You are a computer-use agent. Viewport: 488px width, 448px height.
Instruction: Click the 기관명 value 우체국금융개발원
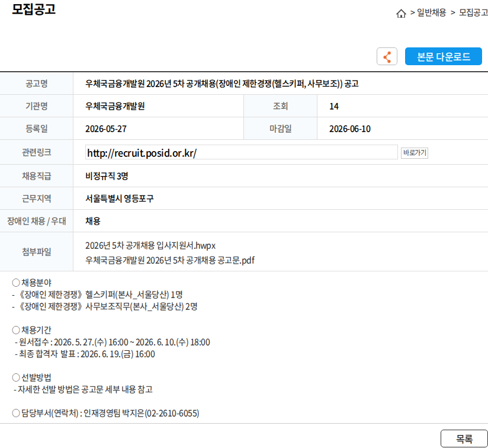click(x=115, y=106)
